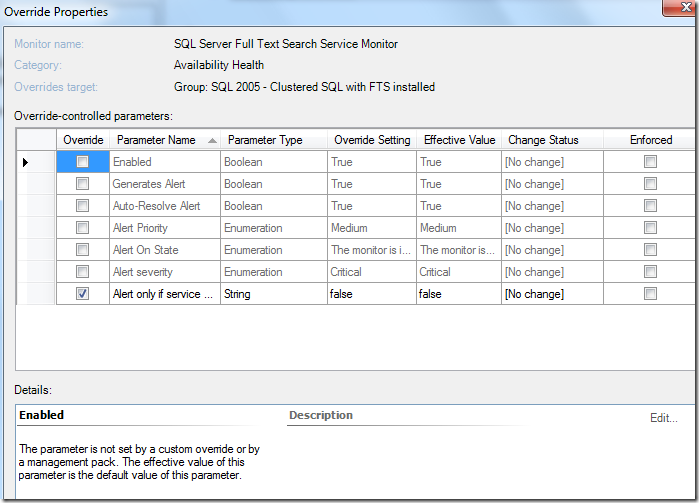The height and width of the screenshot is (503, 699).
Task: Open the Edit... link in Details
Action: (663, 418)
